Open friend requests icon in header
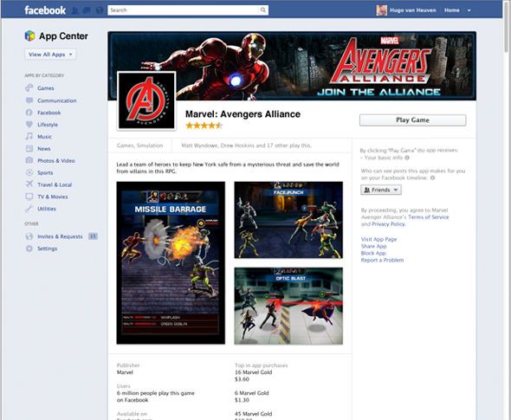Image resolution: width=511 pixels, height=420 pixels. point(75,10)
